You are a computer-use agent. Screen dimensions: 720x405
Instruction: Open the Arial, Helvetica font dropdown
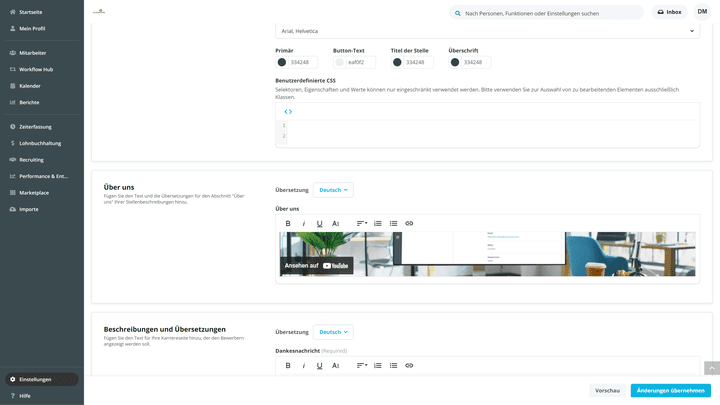click(x=487, y=31)
